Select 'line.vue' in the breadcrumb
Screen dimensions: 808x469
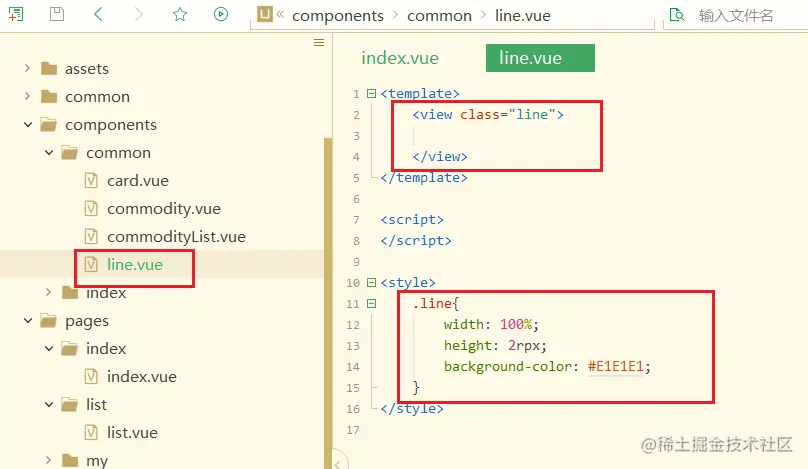pyautogui.click(x=523, y=16)
